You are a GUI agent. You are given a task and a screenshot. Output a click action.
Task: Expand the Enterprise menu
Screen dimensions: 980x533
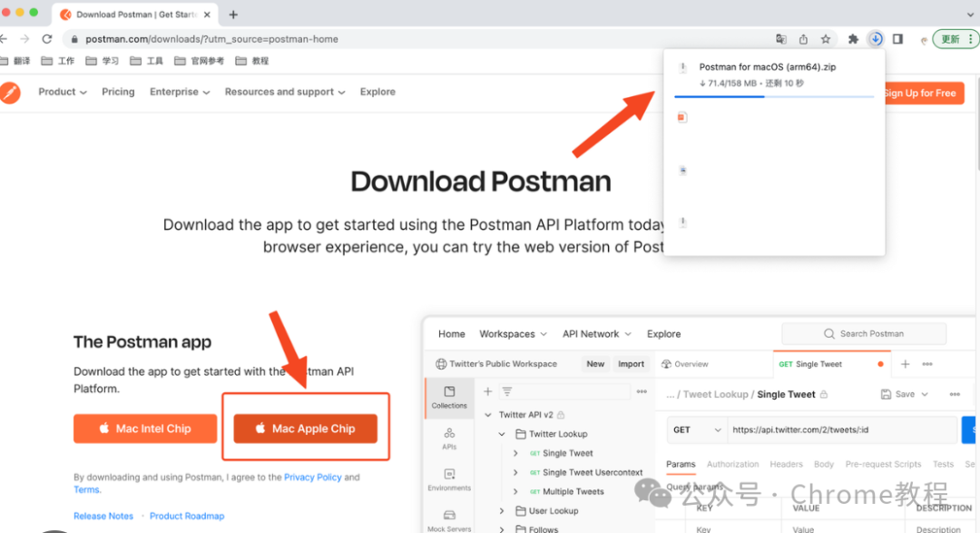click(180, 92)
